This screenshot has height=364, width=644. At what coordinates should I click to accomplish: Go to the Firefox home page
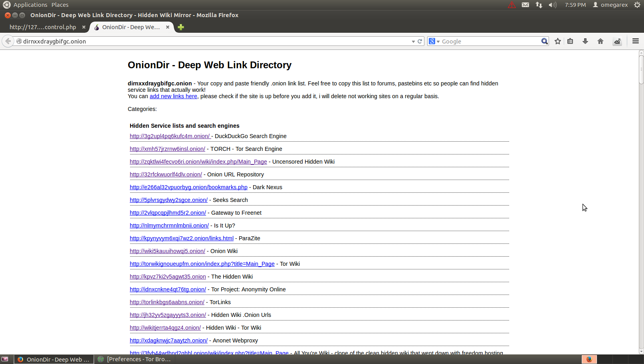(x=600, y=41)
